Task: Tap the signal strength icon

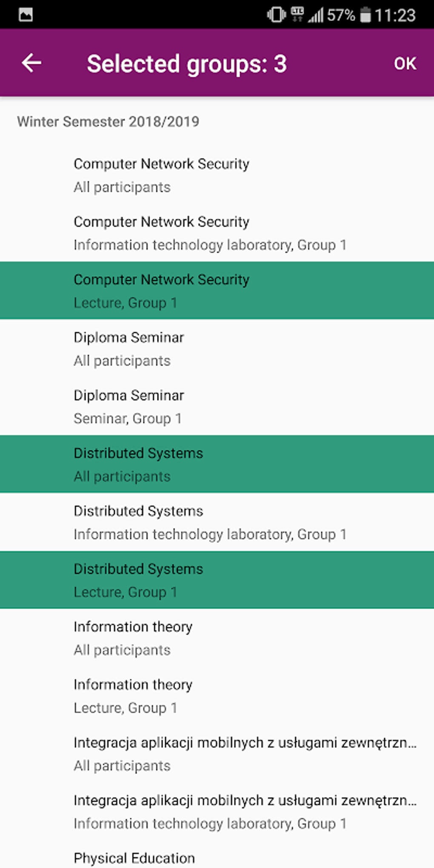Action: 316,16
